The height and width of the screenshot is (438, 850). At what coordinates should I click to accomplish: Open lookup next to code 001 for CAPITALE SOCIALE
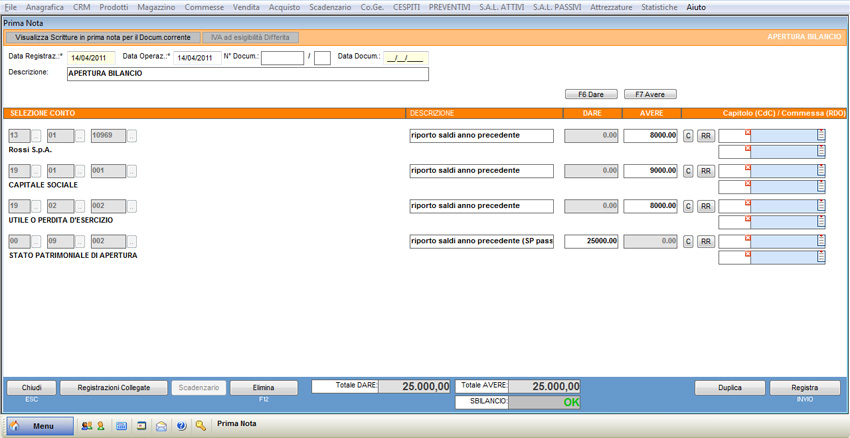[x=132, y=171]
